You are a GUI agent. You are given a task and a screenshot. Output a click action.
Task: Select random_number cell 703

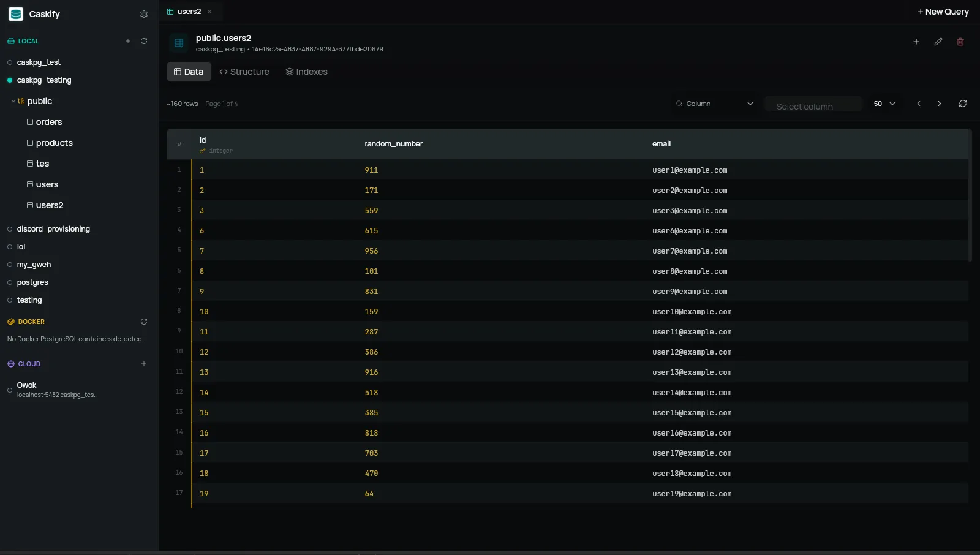pyautogui.click(x=371, y=453)
